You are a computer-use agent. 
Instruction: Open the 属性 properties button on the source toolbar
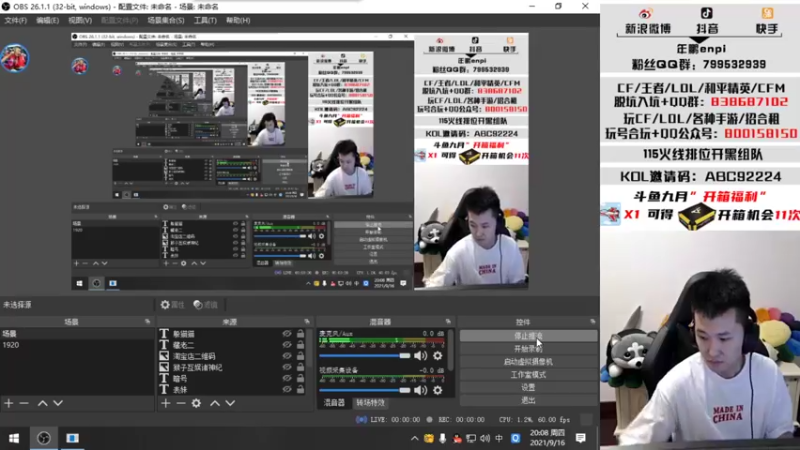tap(172, 305)
